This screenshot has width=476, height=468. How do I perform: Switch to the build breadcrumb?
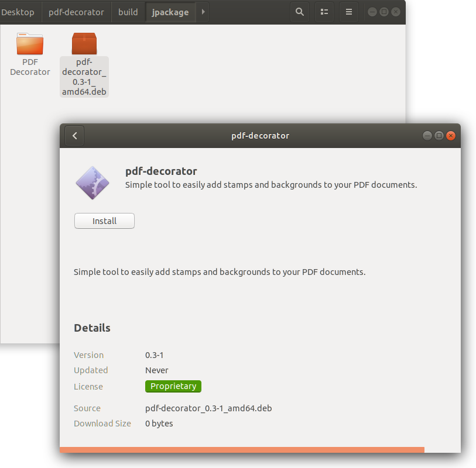click(x=128, y=12)
